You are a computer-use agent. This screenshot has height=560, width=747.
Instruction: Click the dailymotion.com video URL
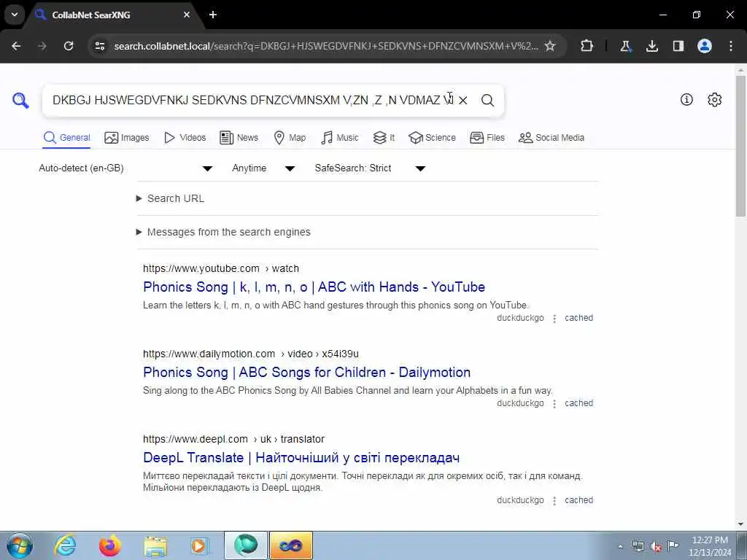[x=251, y=354]
